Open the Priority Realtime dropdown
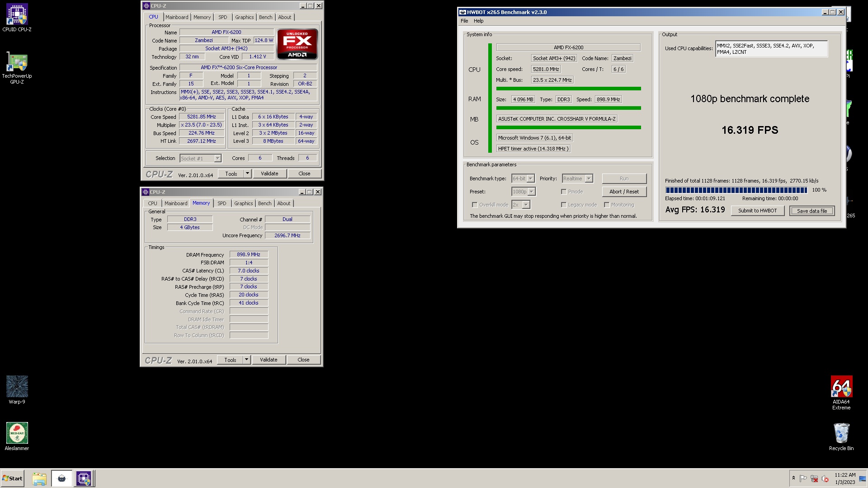868x488 pixels. click(589, 178)
